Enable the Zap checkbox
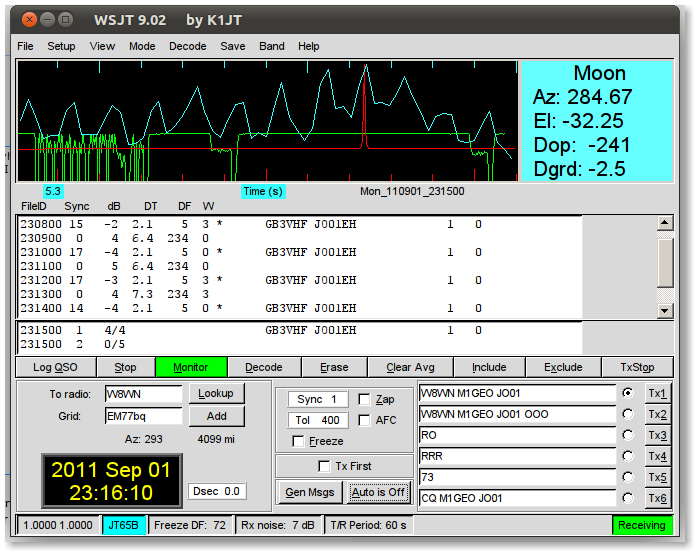 [x=364, y=400]
